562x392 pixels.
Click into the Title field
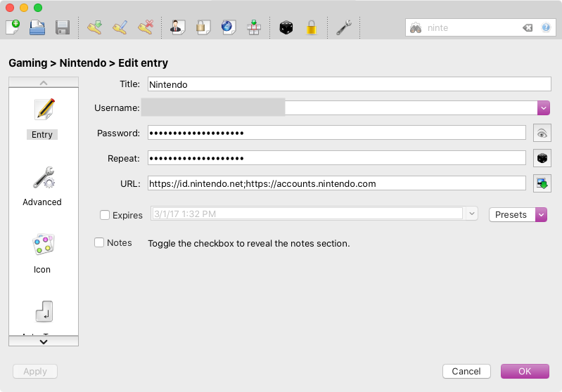coord(349,84)
